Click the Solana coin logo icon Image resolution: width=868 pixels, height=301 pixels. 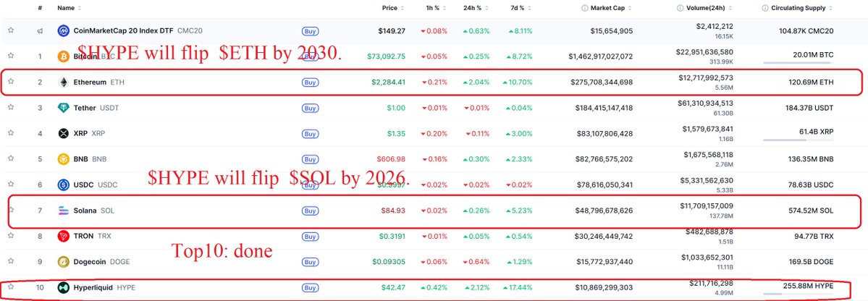(63, 211)
